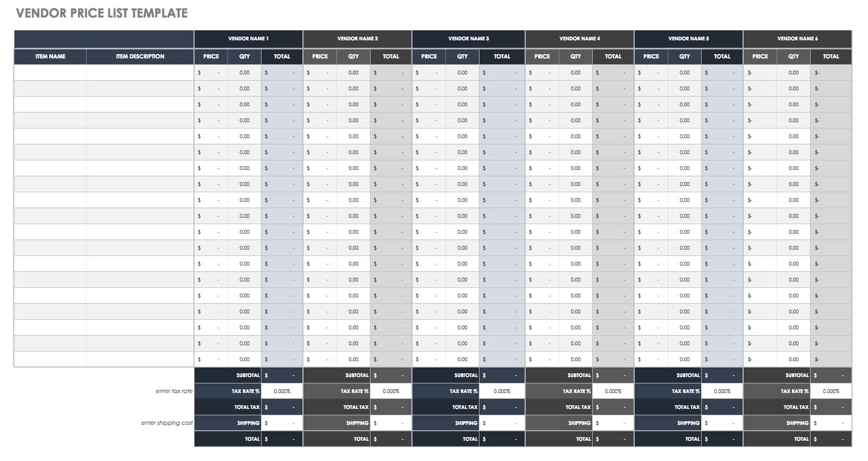Click Vendor 1 tax rate percentage cell
Screen dimensions: 868x461
click(282, 391)
